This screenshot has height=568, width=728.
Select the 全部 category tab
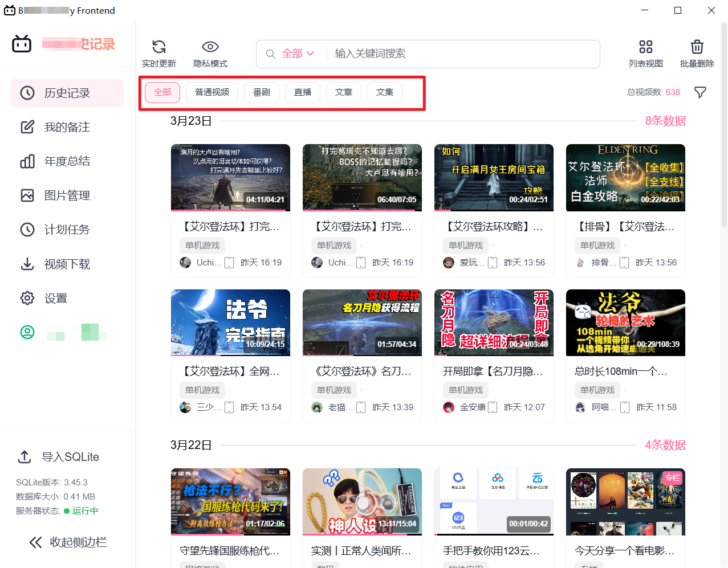162,92
